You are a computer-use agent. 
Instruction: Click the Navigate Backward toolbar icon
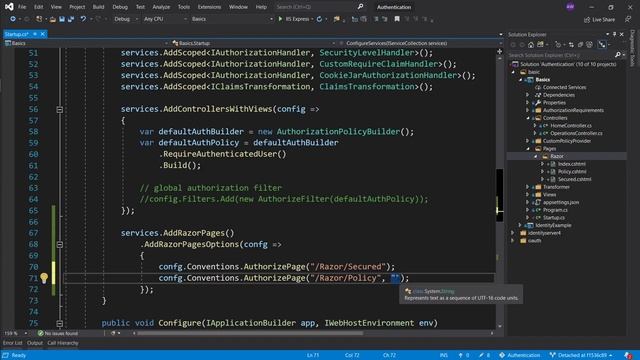pyautogui.click(x=13, y=19)
